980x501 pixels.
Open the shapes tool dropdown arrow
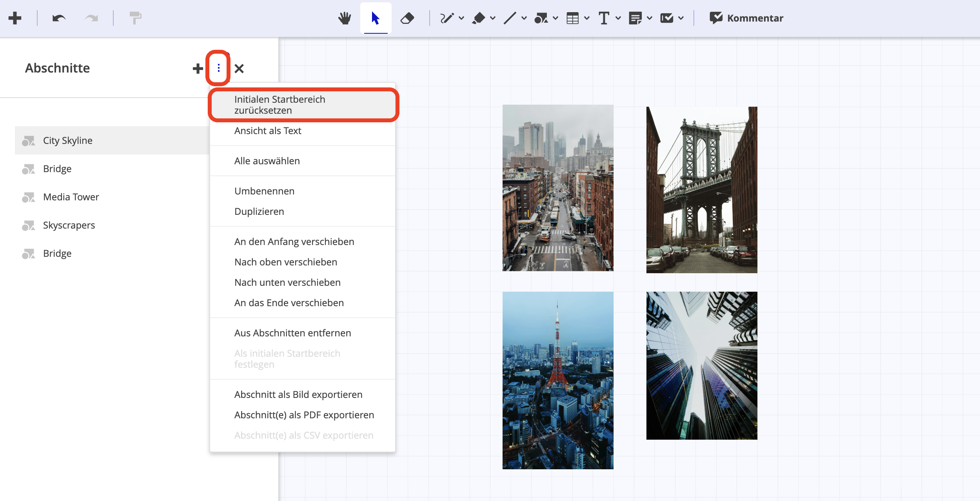point(554,18)
